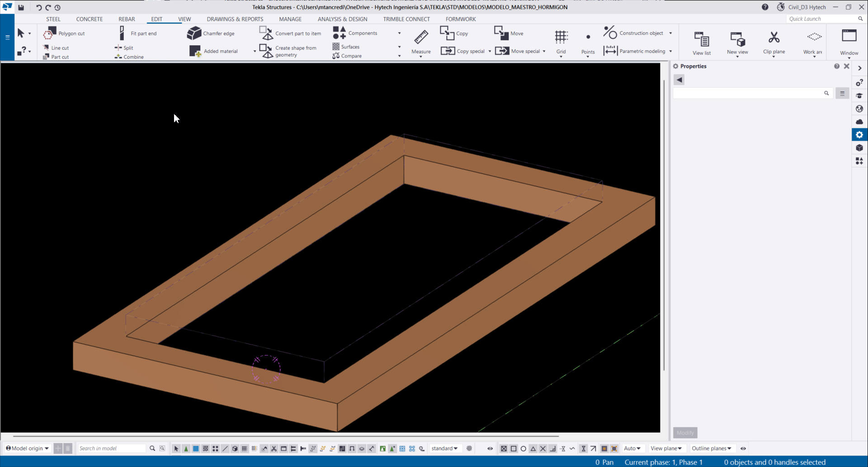Click the Quick Launch search box
This screenshot has height=467, width=868.
[821, 19]
